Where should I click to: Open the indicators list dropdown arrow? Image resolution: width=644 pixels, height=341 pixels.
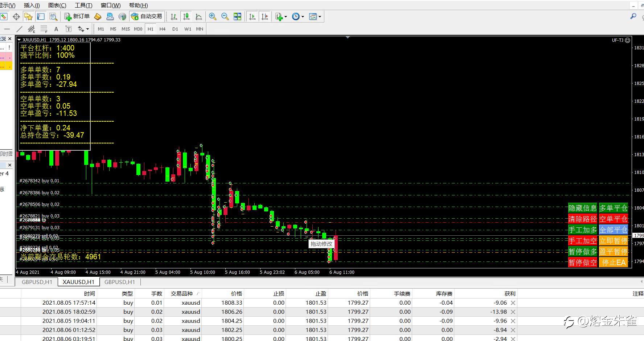pyautogui.click(x=286, y=17)
